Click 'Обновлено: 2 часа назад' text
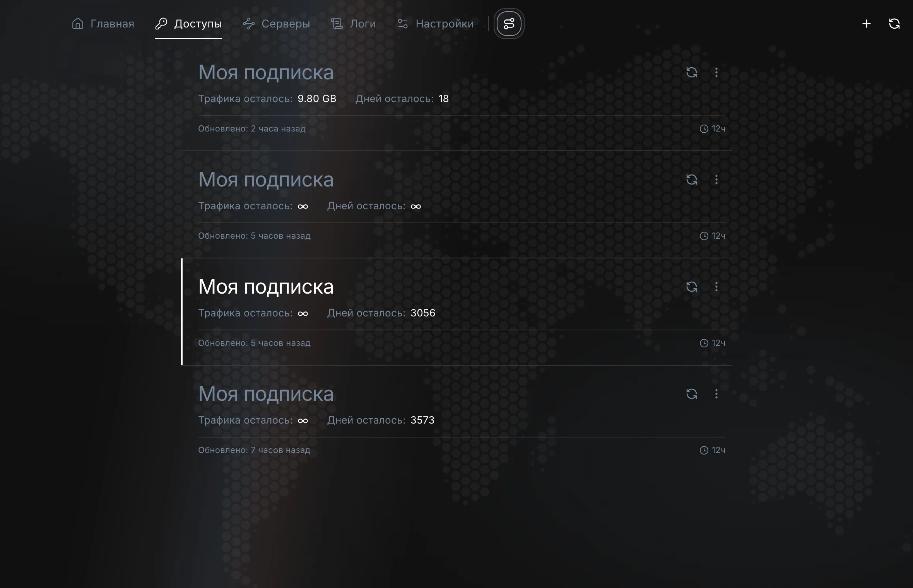The width and height of the screenshot is (913, 588). (252, 128)
